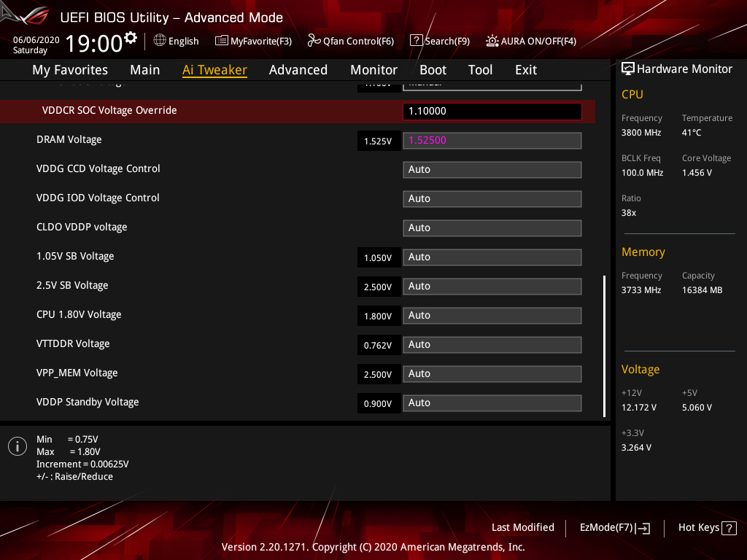The width and height of the screenshot is (747, 560).
Task: Click VPP_MEM Voltage Auto field
Action: [492, 374]
